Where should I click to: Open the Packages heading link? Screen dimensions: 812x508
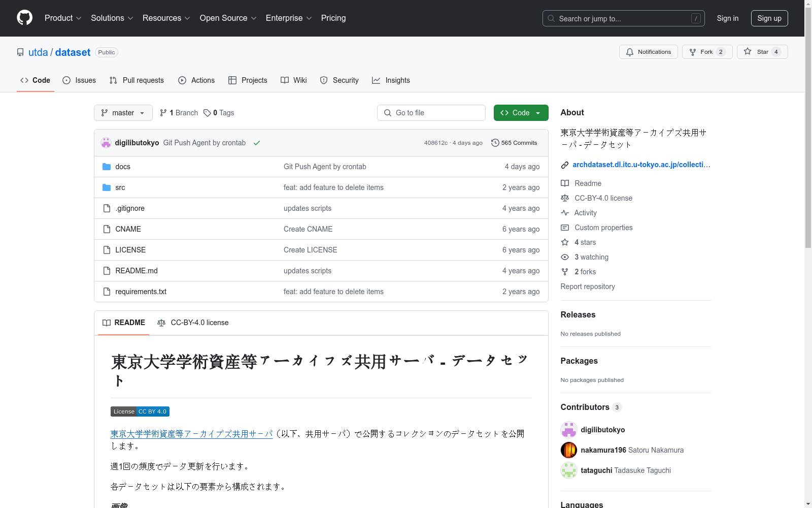tap(579, 361)
